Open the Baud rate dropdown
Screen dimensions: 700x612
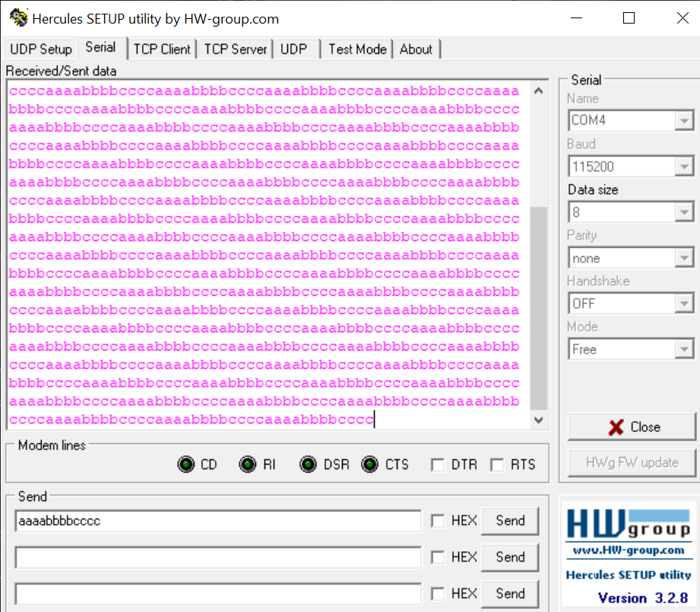[683, 166]
